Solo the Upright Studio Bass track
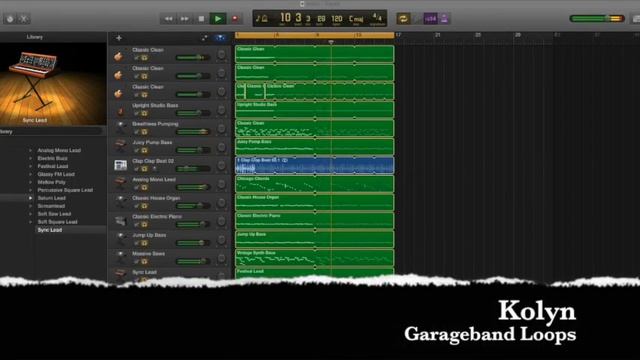This screenshot has height=360, width=640. pos(144,113)
